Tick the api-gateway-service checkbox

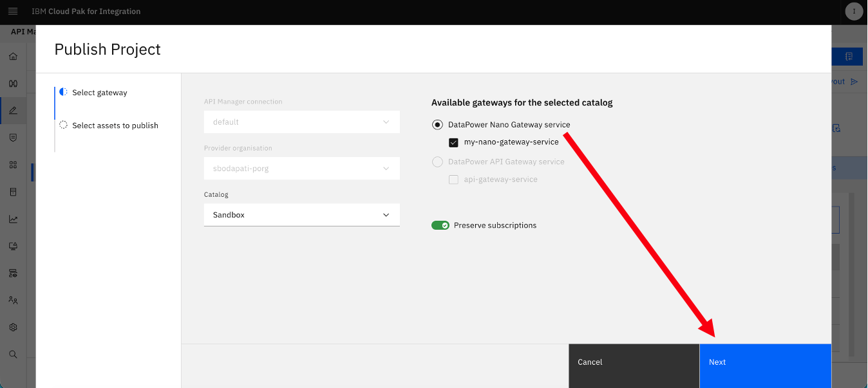pos(453,180)
